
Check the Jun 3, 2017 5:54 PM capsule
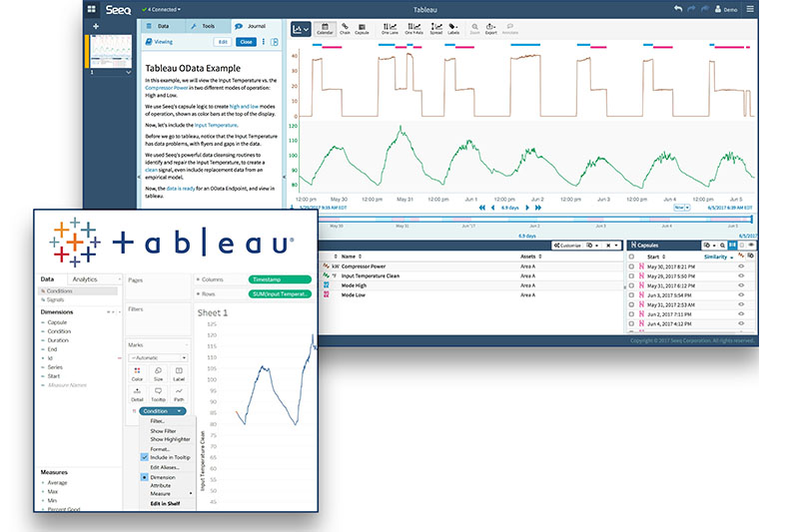(631, 294)
